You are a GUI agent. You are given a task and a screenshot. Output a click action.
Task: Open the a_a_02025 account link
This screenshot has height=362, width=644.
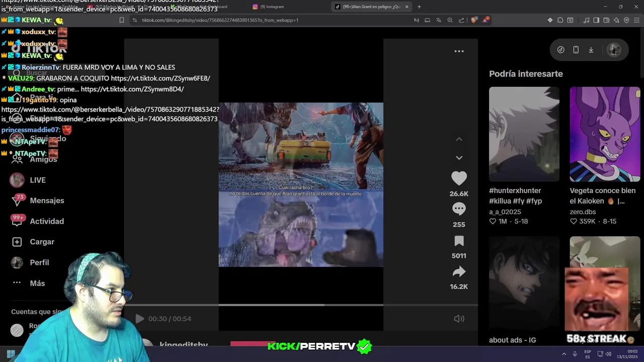[x=505, y=212]
